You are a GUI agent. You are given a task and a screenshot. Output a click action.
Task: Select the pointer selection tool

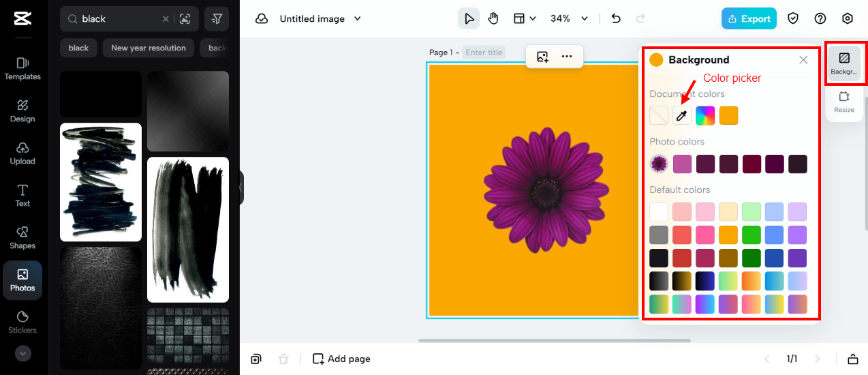(x=469, y=19)
